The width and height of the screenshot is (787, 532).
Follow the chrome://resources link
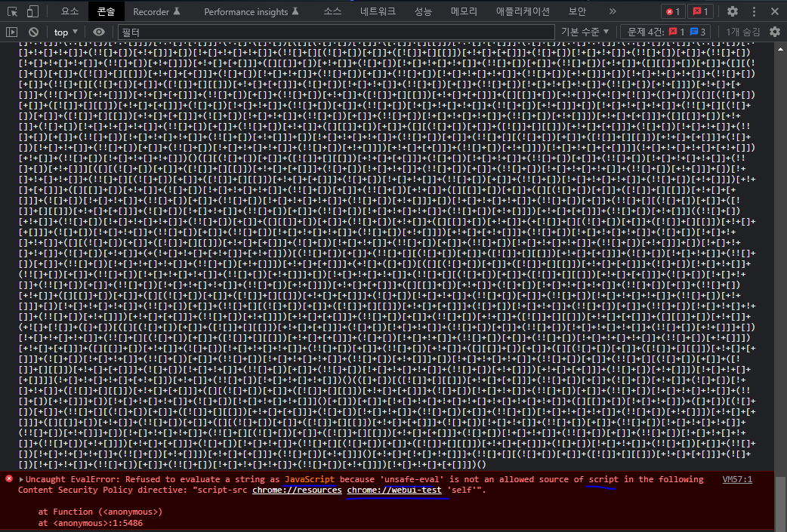pyautogui.click(x=297, y=490)
